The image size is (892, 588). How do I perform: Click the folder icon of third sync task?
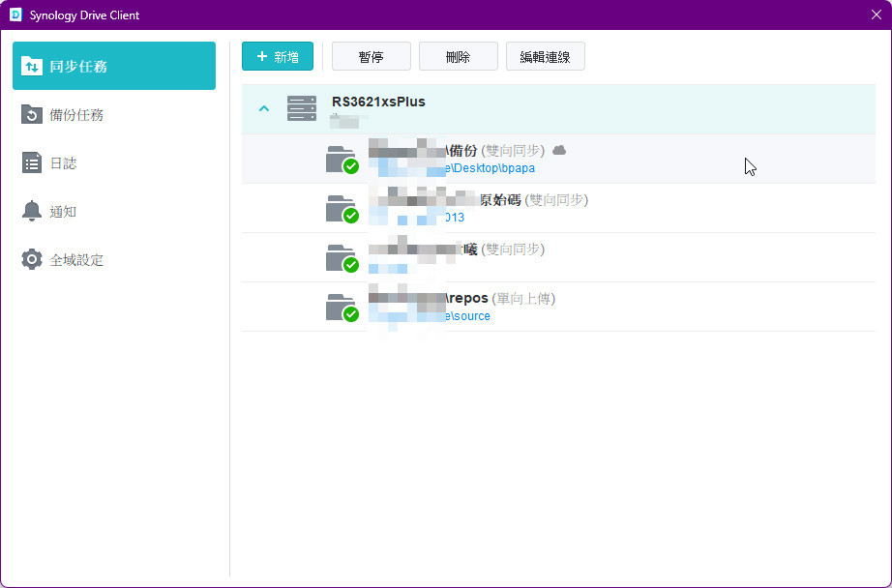pyautogui.click(x=342, y=257)
